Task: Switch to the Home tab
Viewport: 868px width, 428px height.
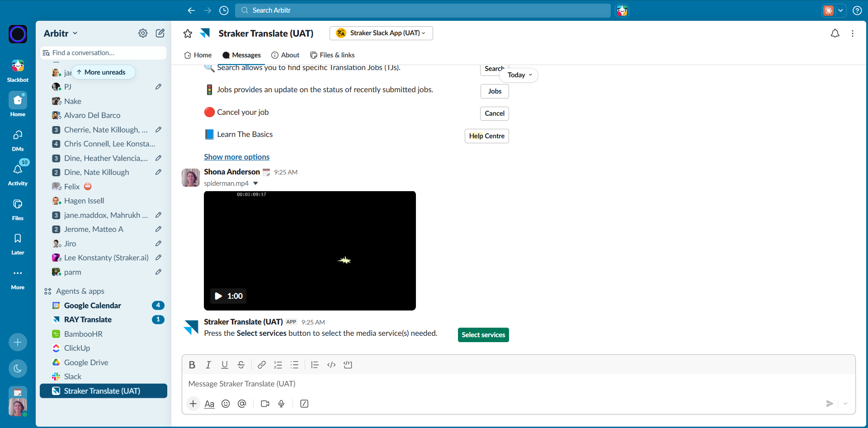Action: point(198,55)
